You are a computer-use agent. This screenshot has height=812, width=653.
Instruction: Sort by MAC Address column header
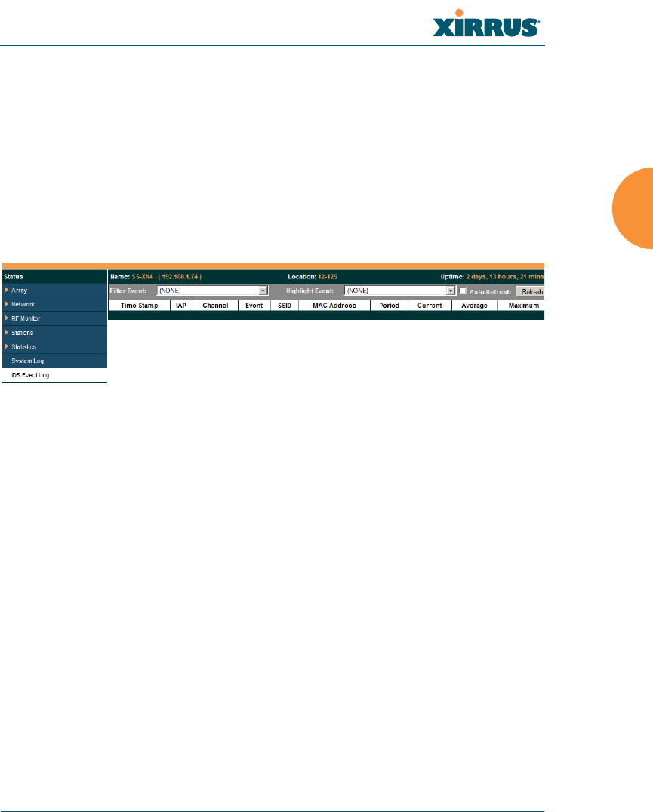coord(334,306)
